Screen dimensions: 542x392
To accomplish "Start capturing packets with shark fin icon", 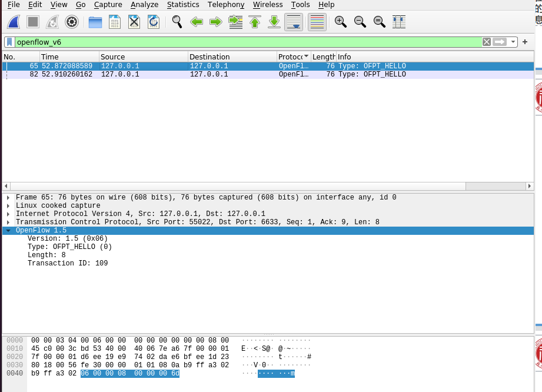I will tap(14, 22).
